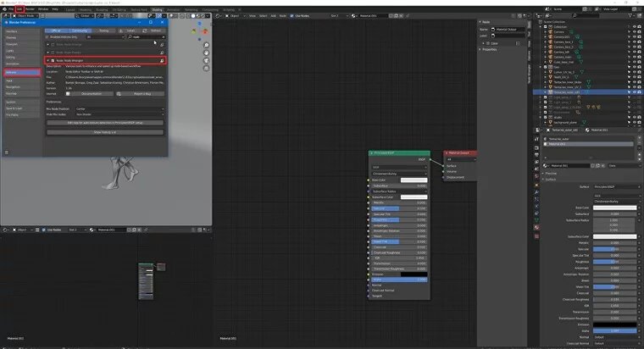Toggle the Node Wrangler add-on checkbox
Screen dimensions: 644x349
[53, 60]
